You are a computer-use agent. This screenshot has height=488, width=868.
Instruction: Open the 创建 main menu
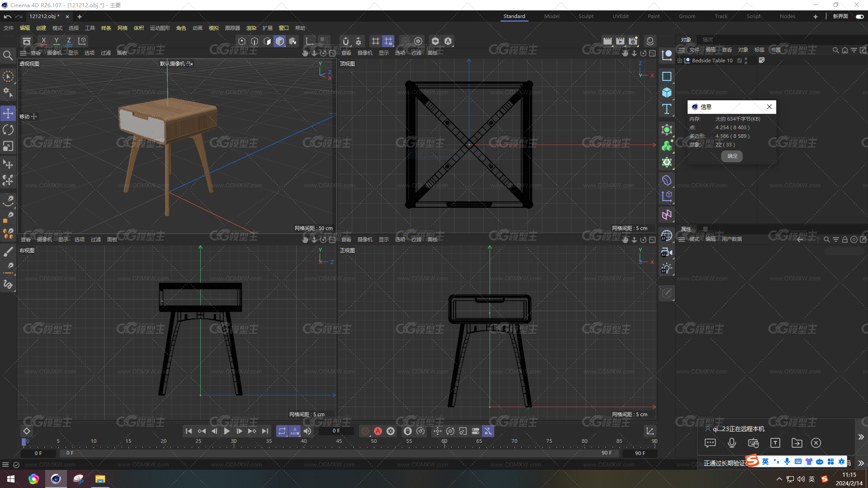click(x=41, y=28)
